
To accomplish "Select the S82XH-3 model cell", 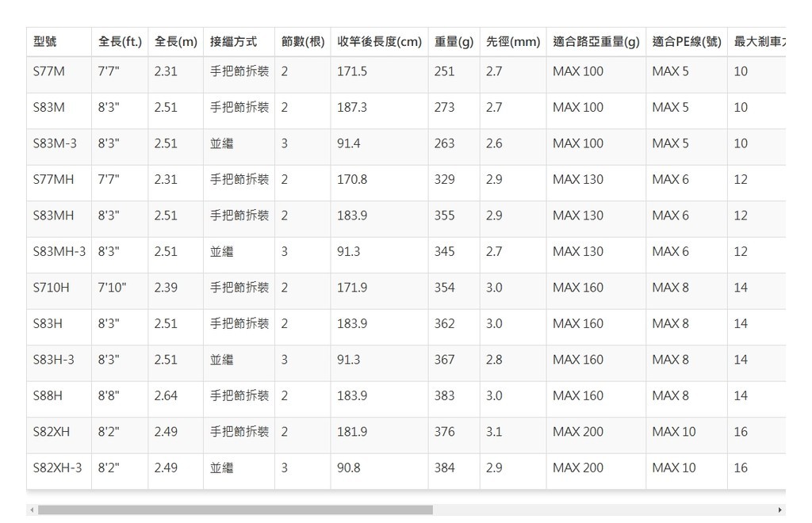I will point(58,468).
